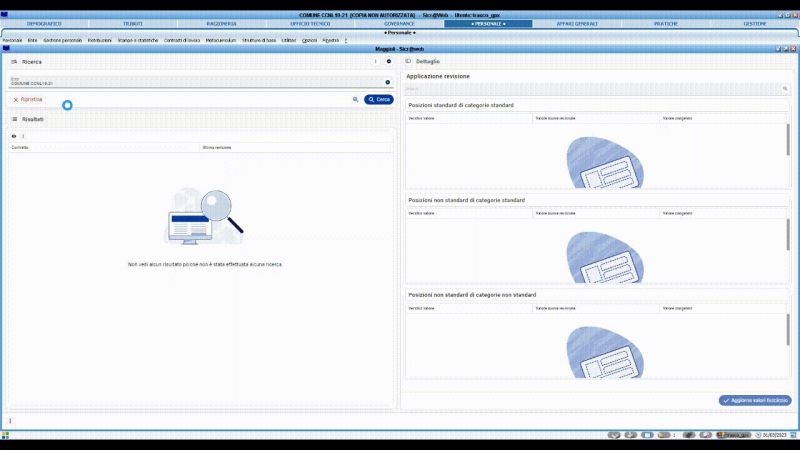
Task: Open the Strutture di base menu
Action: [x=259, y=40]
